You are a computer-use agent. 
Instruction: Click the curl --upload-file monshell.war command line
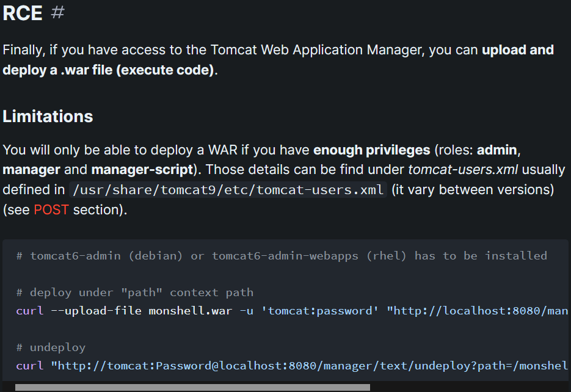tap(292, 311)
